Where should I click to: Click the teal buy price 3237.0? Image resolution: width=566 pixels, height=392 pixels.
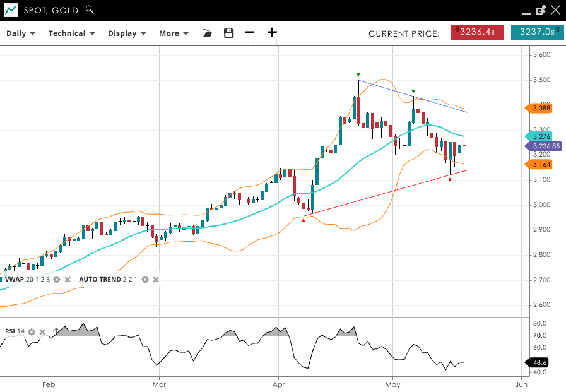click(x=537, y=32)
